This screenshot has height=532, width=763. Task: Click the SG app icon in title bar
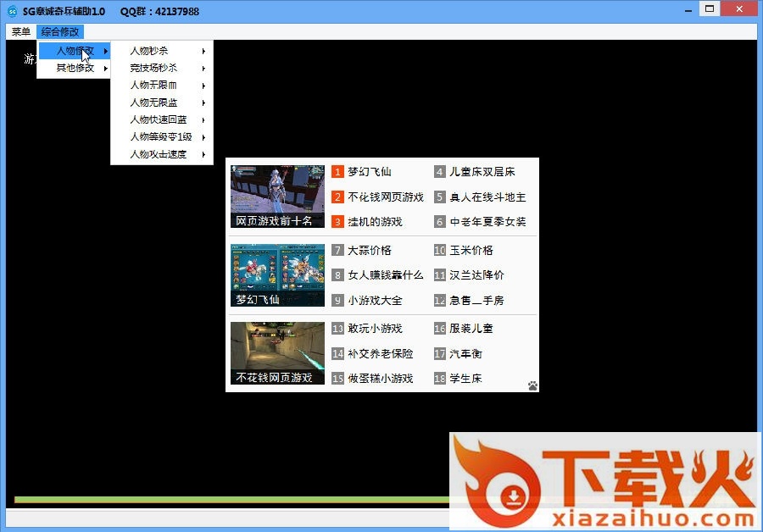click(12, 11)
